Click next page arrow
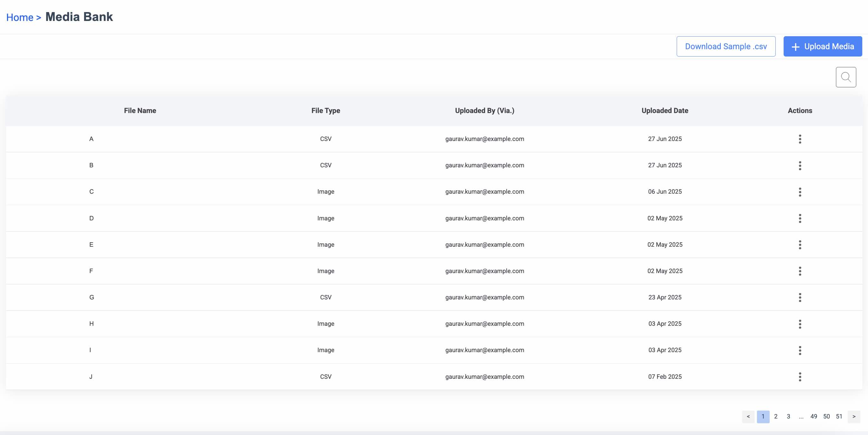 click(x=853, y=417)
